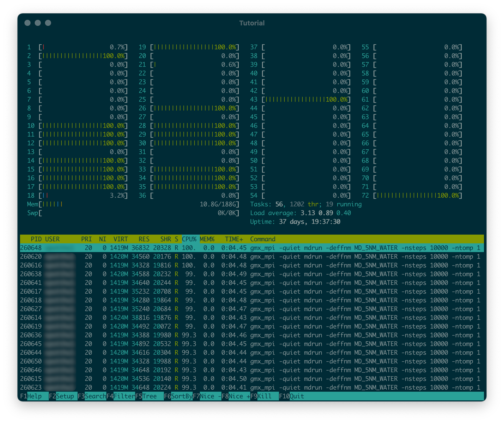The height and width of the screenshot is (423, 504).
Task: Activate the F3 Search function
Action: [95, 396]
